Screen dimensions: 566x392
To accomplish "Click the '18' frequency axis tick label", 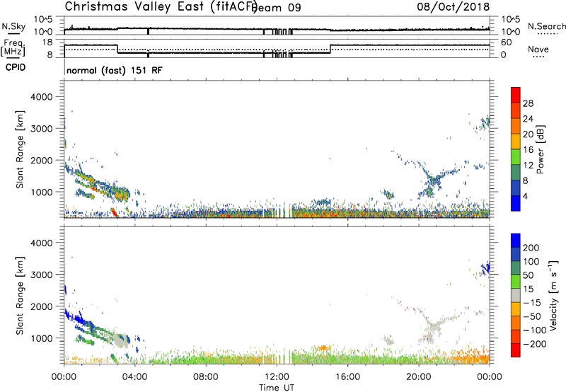I will [x=47, y=42].
